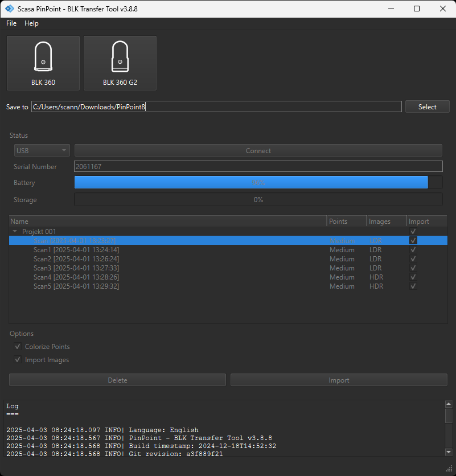
Task: Click Select to choose save folder
Action: point(427,106)
